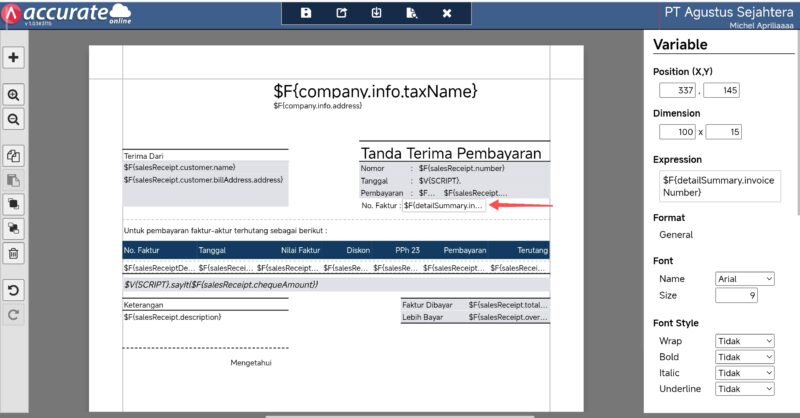Click the Undo arrow icon
The height and width of the screenshot is (418, 800).
(14, 291)
